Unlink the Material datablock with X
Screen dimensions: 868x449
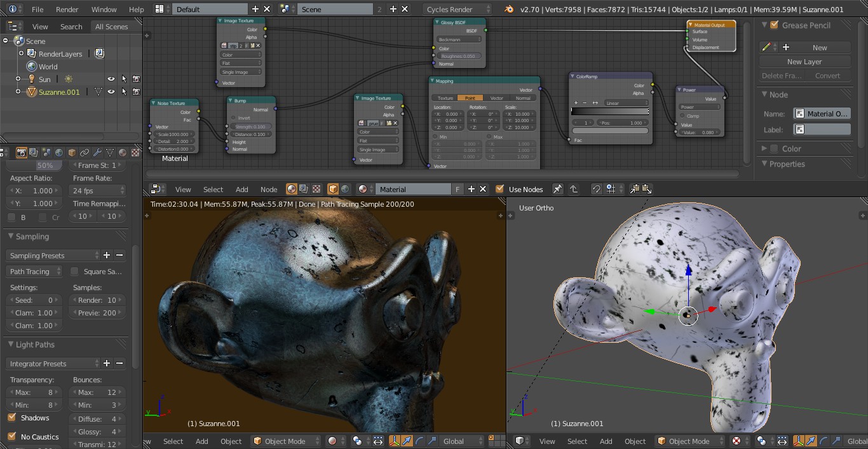(x=483, y=189)
